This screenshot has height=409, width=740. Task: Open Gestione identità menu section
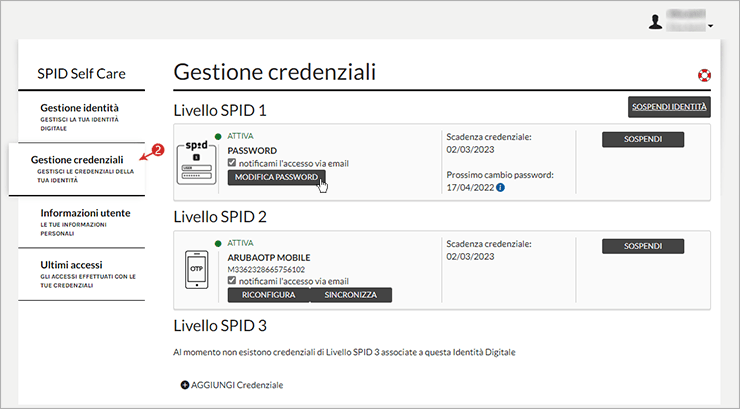click(81, 117)
